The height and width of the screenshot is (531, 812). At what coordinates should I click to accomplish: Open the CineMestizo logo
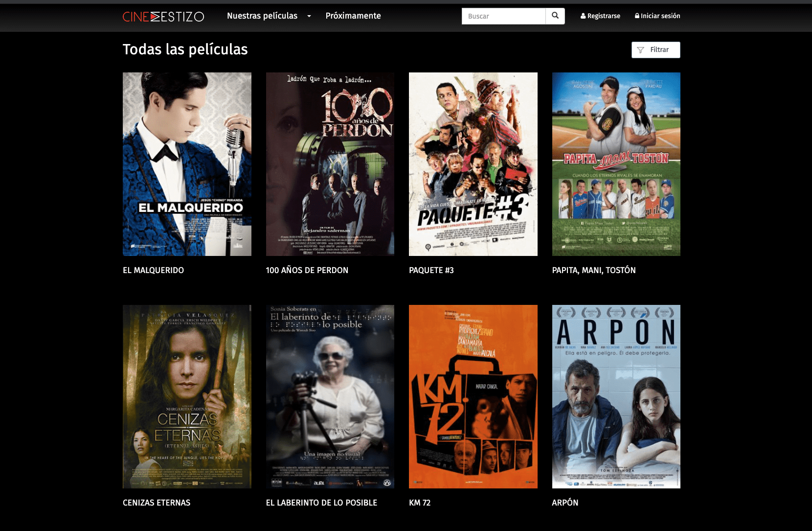[x=163, y=16]
